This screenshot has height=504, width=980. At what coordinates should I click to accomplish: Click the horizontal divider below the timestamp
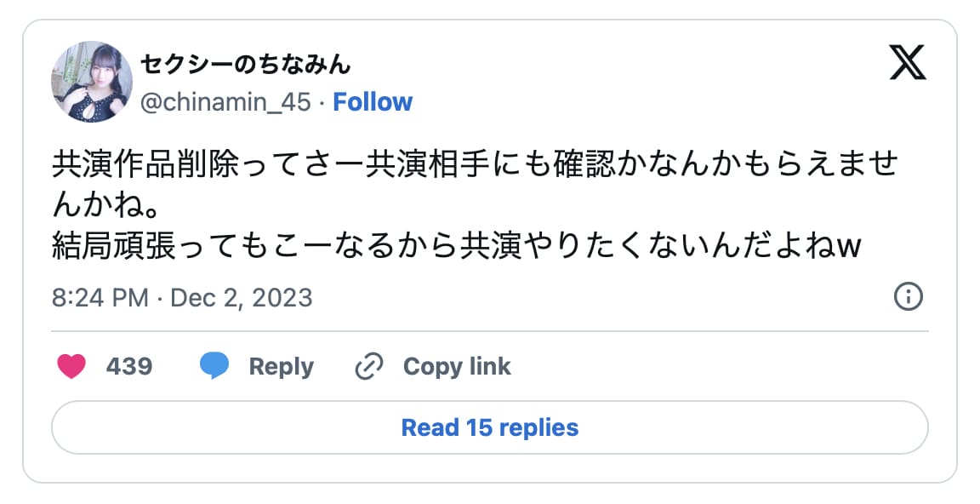(x=490, y=330)
